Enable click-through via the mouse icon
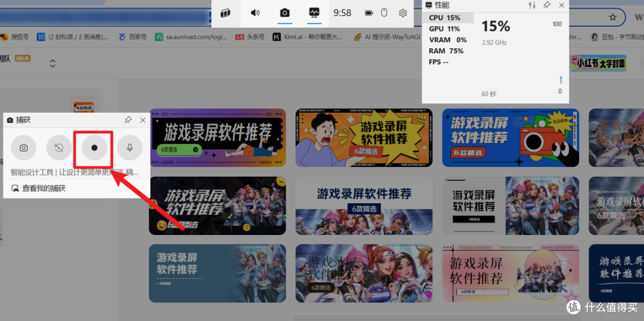Screen dimensions: 644x321 (385, 13)
